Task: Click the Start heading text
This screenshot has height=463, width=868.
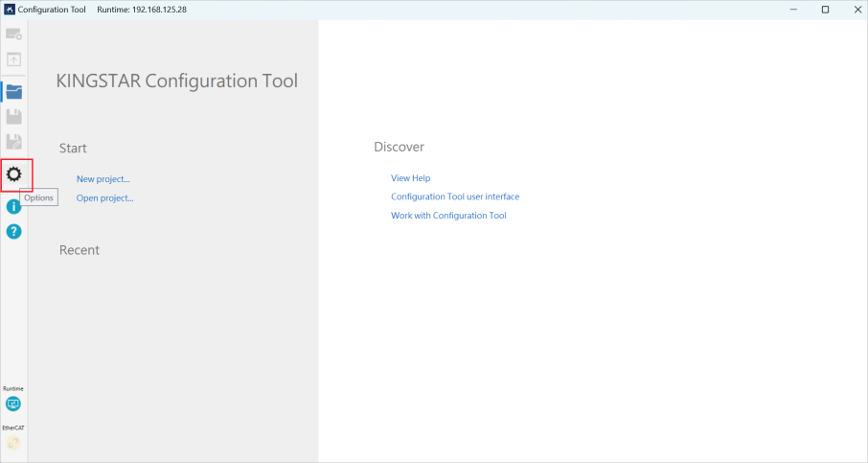Action: coord(73,148)
